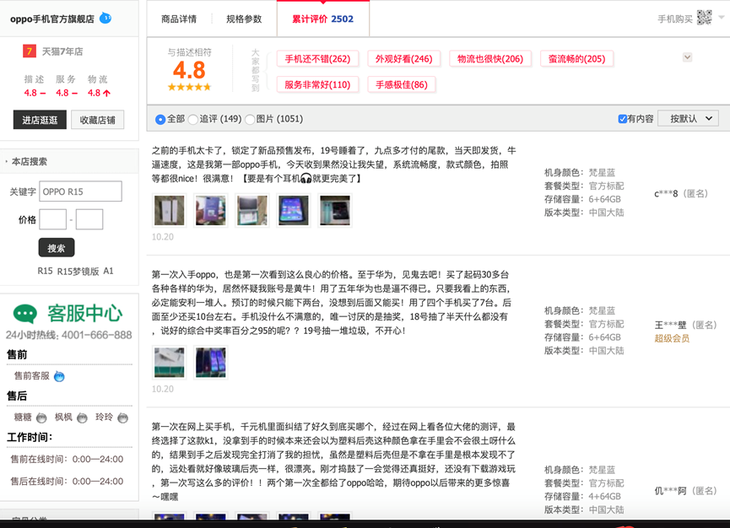
Task: Select the 全部 reviews radio button
Action: [x=160, y=119]
